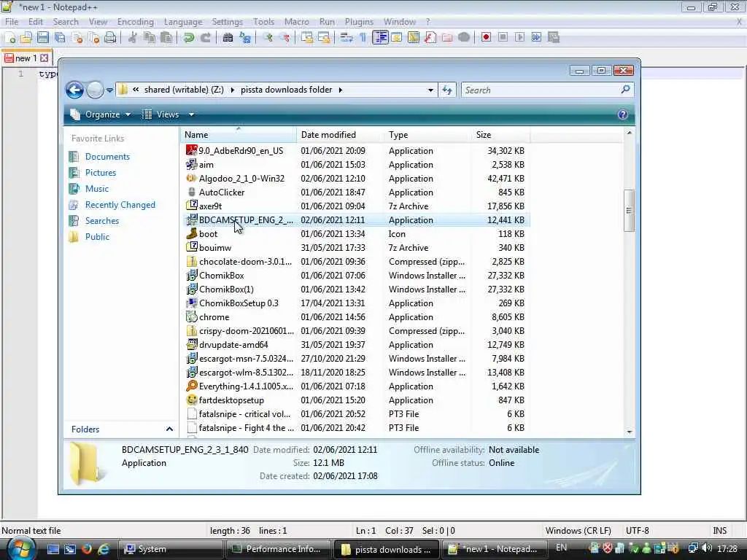Click the Back arrow in Explorer window

75,90
